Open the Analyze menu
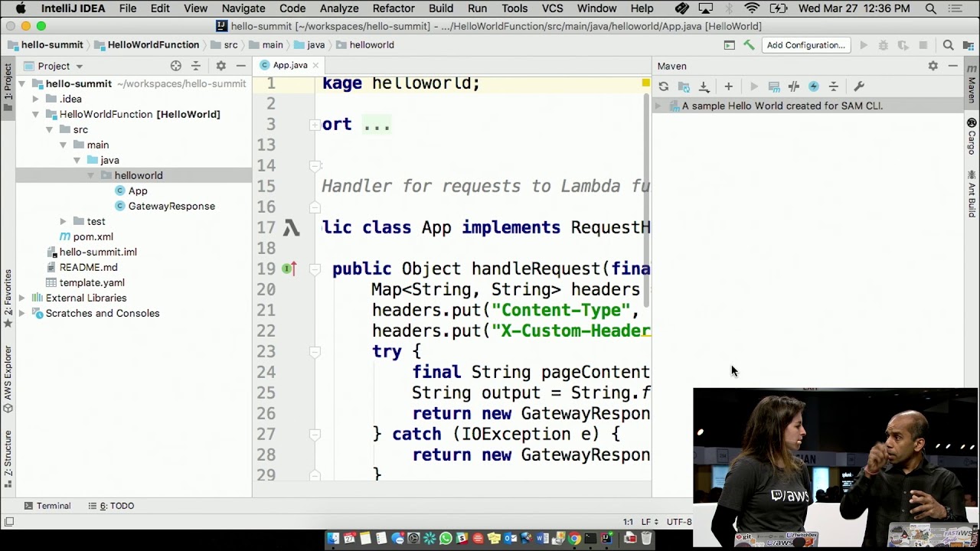This screenshot has height=551, width=980. coord(339,8)
